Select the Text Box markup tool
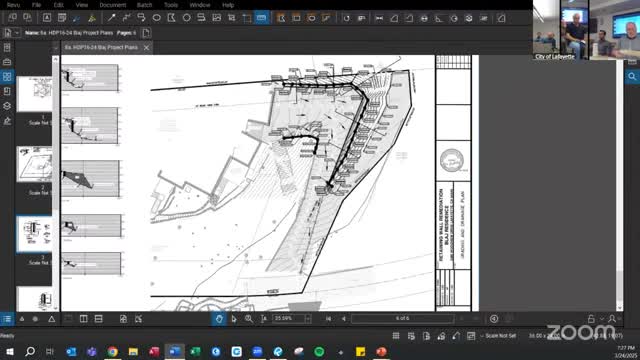The image size is (640, 360). coord(47,18)
